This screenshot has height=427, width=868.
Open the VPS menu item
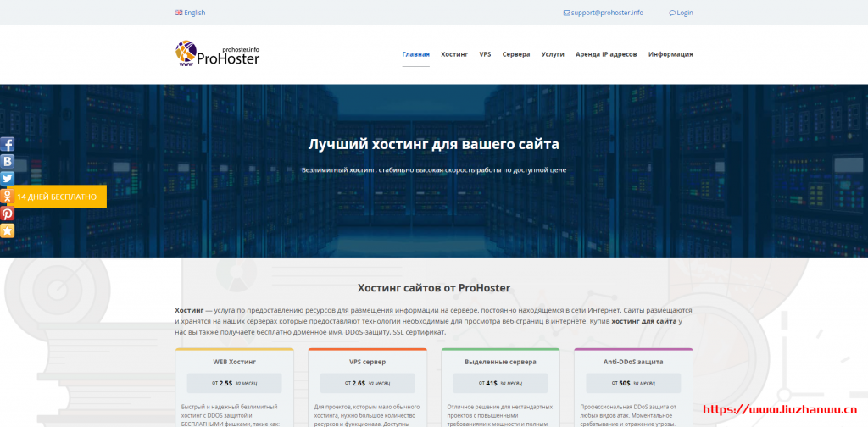tap(485, 54)
